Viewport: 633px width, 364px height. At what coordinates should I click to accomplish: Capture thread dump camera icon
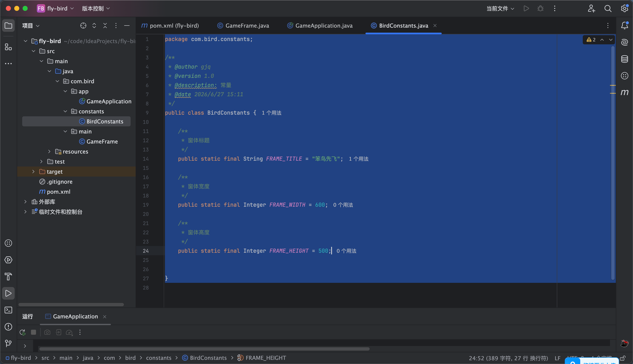[47, 332]
